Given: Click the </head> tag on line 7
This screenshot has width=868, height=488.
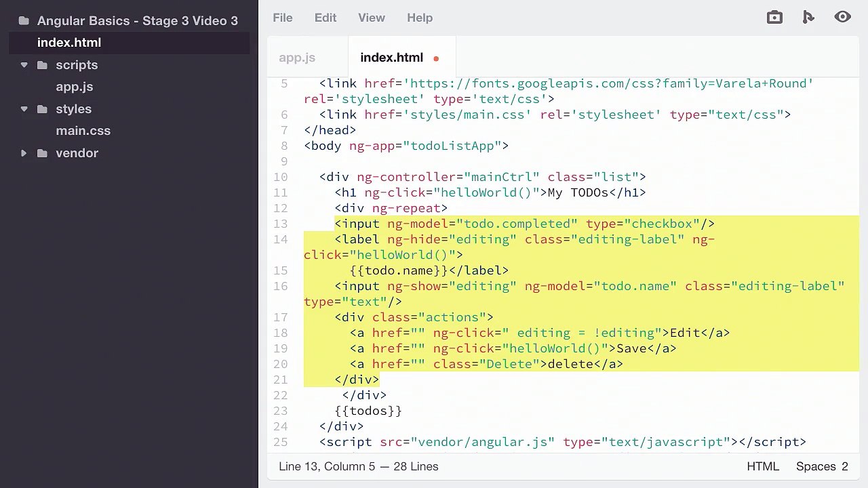Looking at the screenshot, I should coord(330,130).
